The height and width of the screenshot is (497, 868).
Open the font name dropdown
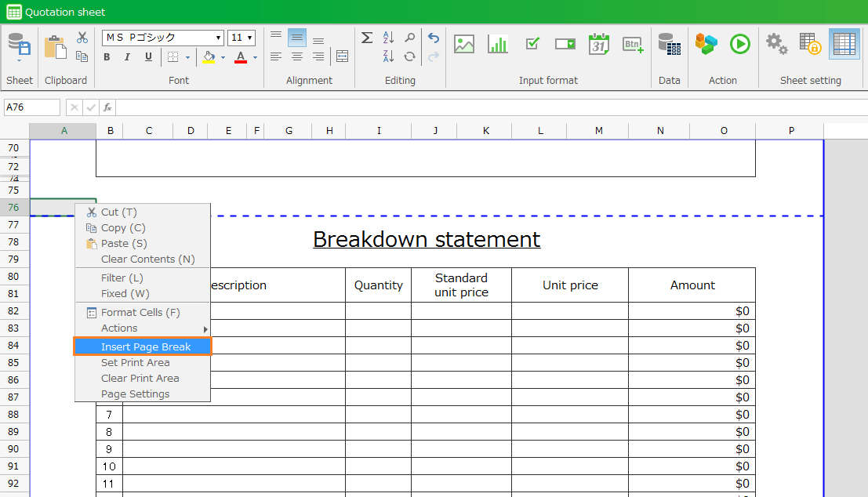coord(219,38)
